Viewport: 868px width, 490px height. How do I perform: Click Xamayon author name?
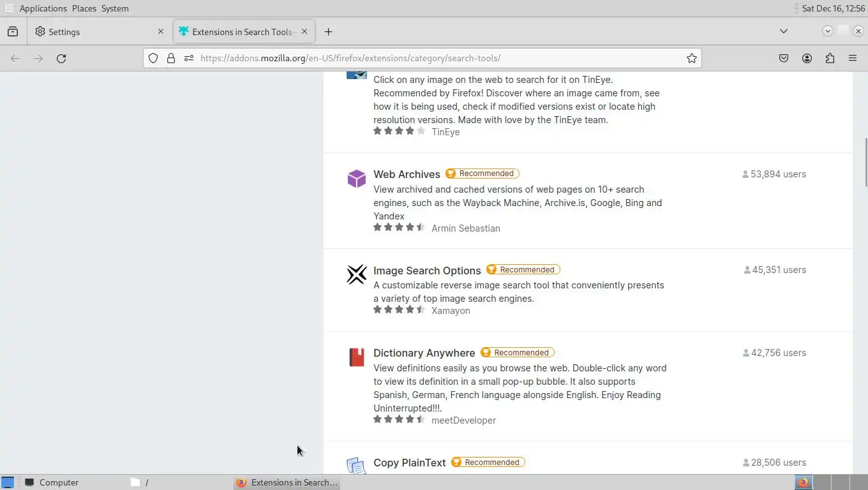(451, 311)
